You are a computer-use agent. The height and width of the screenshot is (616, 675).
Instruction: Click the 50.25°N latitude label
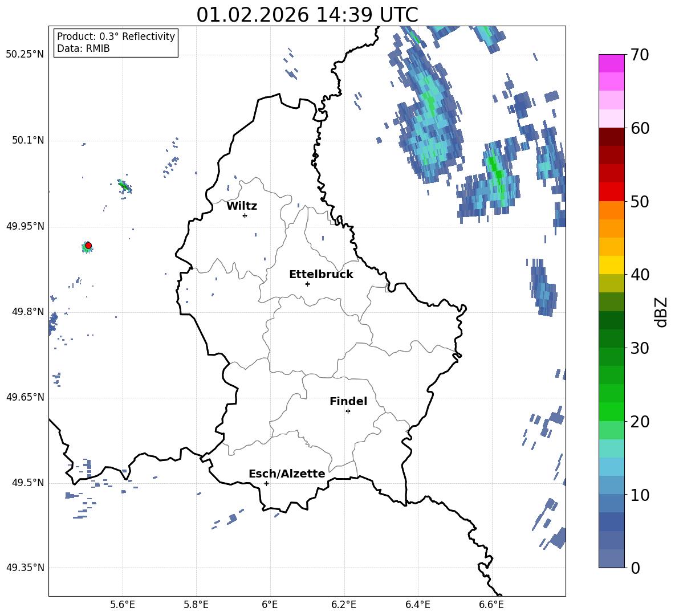click(25, 55)
